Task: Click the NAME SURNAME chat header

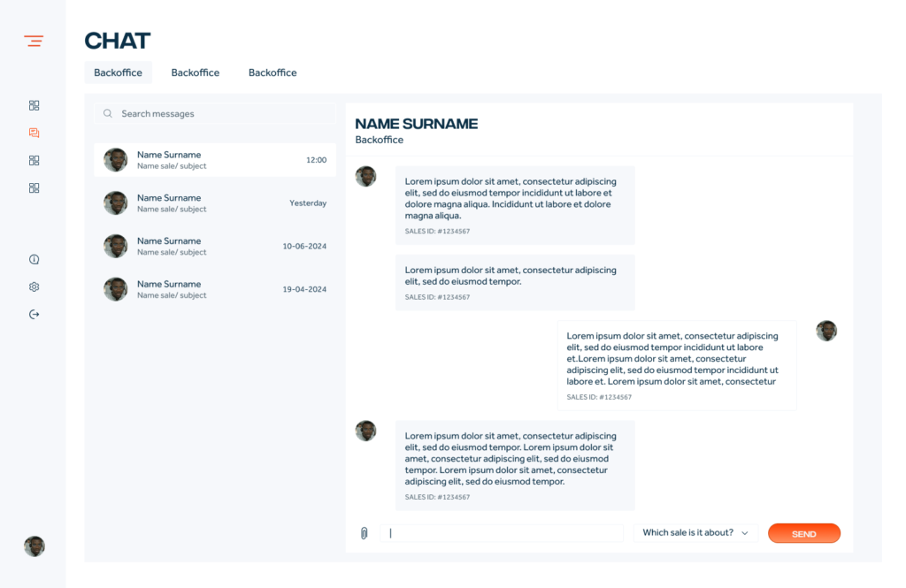Action: [416, 124]
